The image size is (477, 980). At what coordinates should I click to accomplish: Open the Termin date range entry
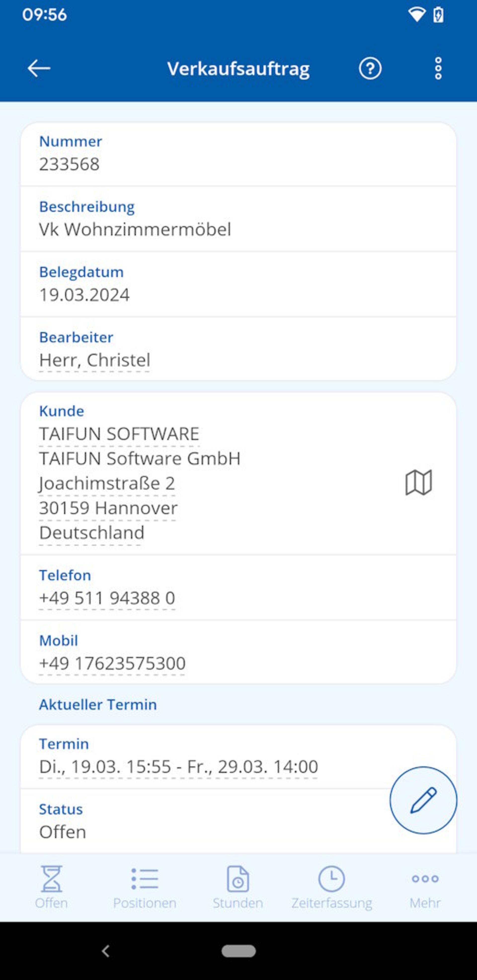(179, 767)
